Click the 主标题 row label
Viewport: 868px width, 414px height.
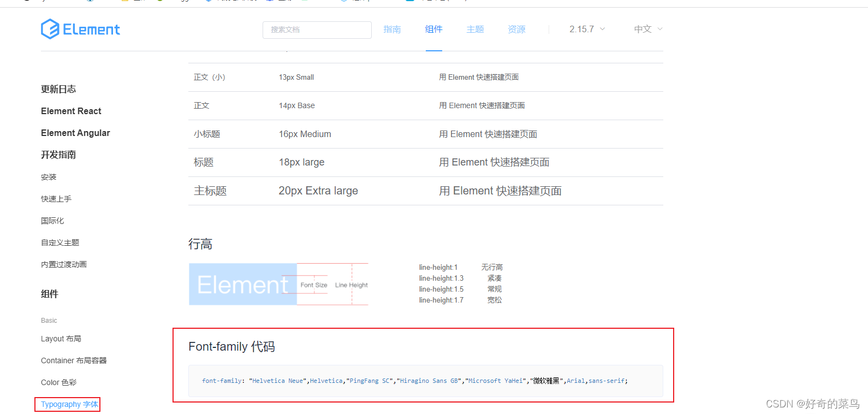(x=210, y=191)
